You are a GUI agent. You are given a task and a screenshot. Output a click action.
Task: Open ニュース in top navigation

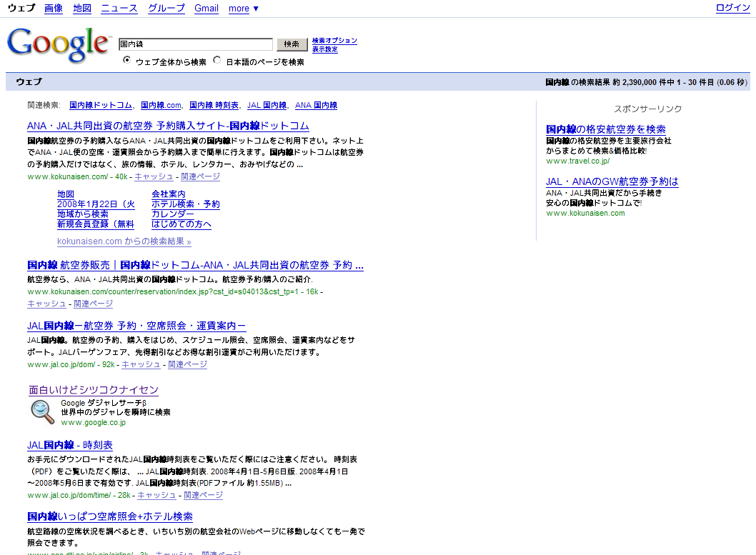click(119, 9)
